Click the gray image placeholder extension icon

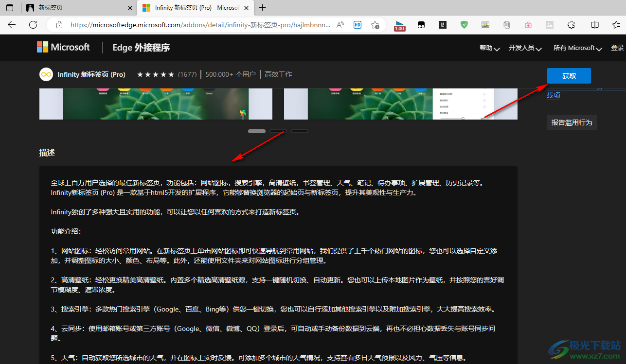[x=550, y=25]
